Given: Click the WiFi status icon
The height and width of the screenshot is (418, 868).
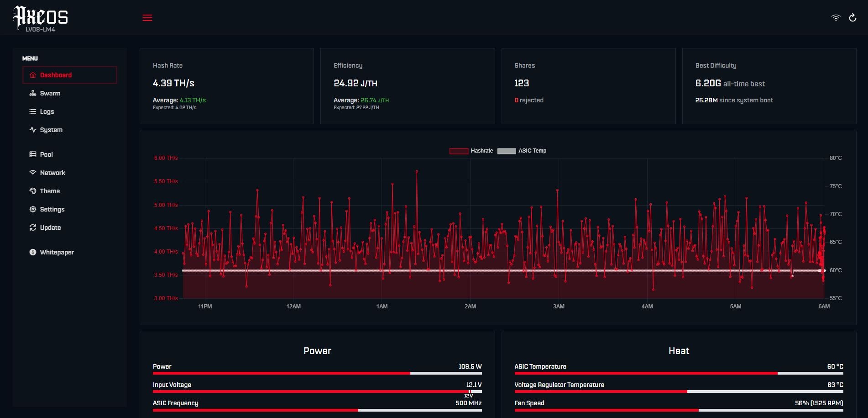Looking at the screenshot, I should pyautogui.click(x=836, y=18).
